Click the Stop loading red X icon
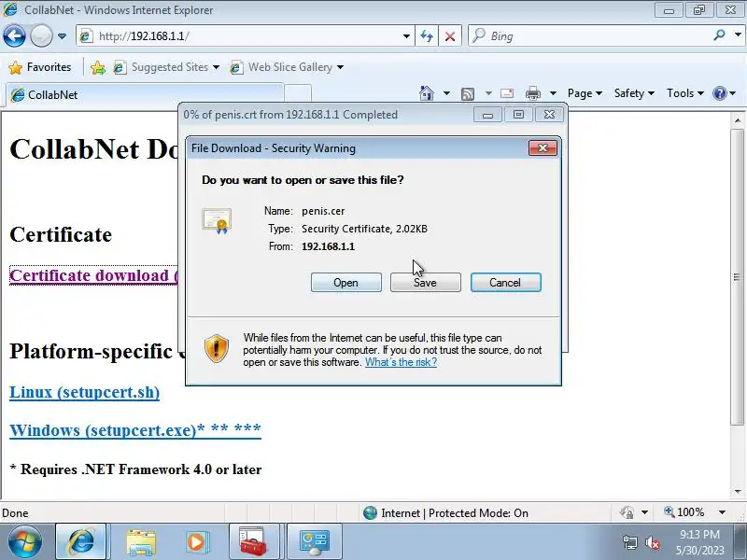 click(x=449, y=36)
